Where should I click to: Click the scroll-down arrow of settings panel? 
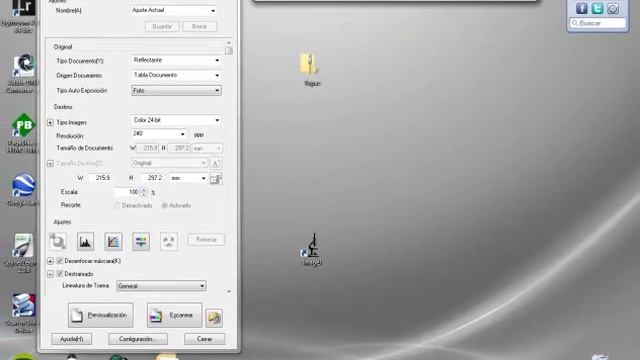(229, 291)
